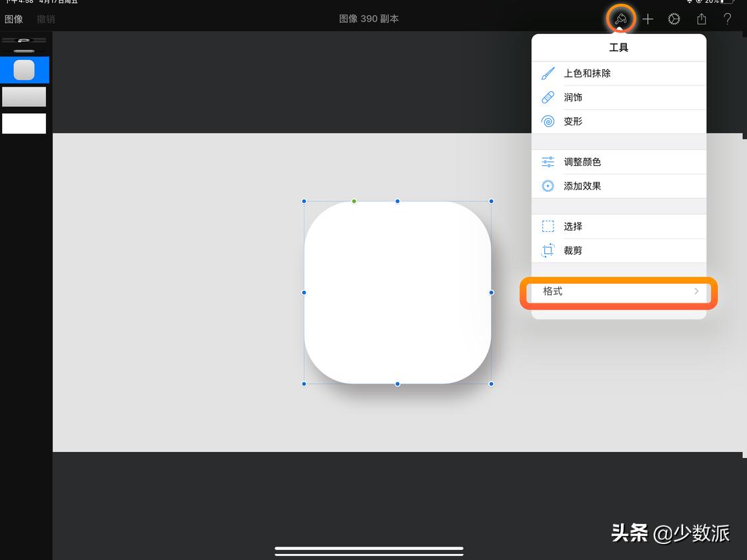Select the rounded-square shape layer thumbnail
The width and height of the screenshot is (747, 560).
pyautogui.click(x=24, y=70)
